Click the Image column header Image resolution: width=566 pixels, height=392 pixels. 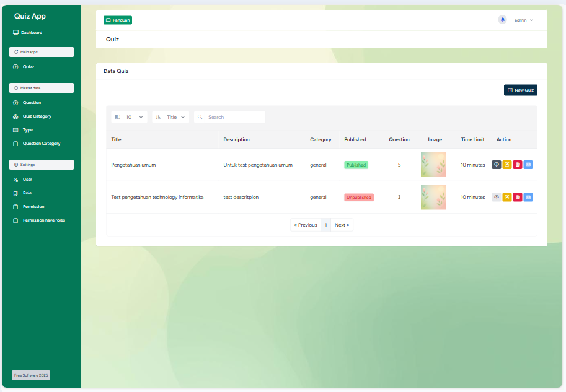(x=435, y=139)
